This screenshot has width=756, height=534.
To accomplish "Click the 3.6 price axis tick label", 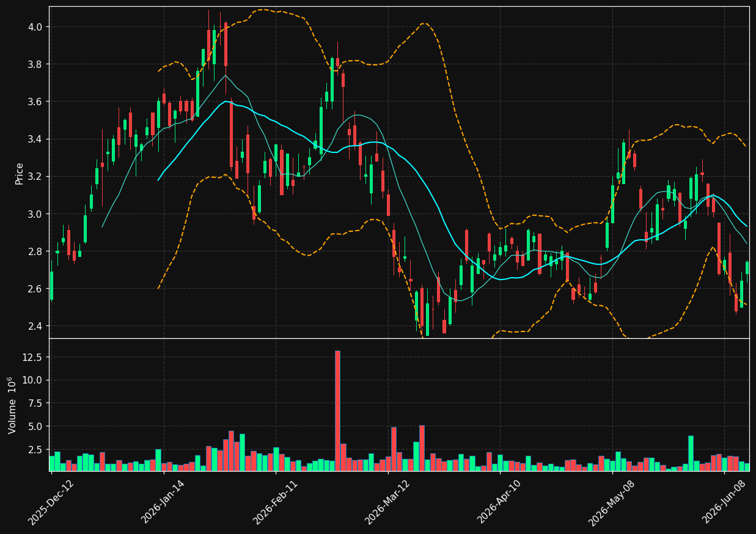I will [x=34, y=102].
